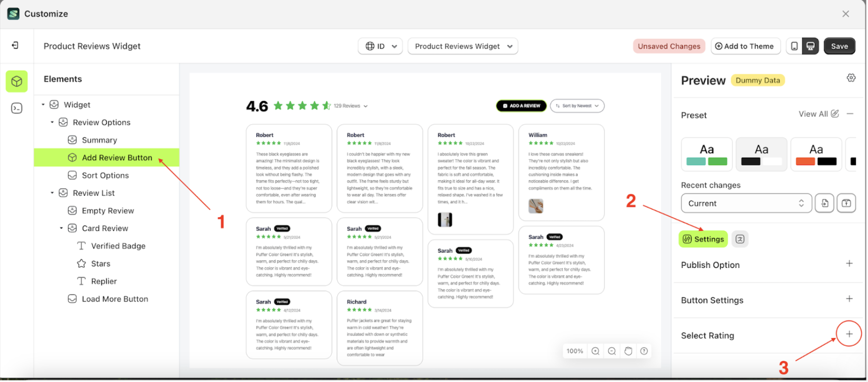Switch to desktop preview icon
This screenshot has height=382, width=868.
coord(810,46)
